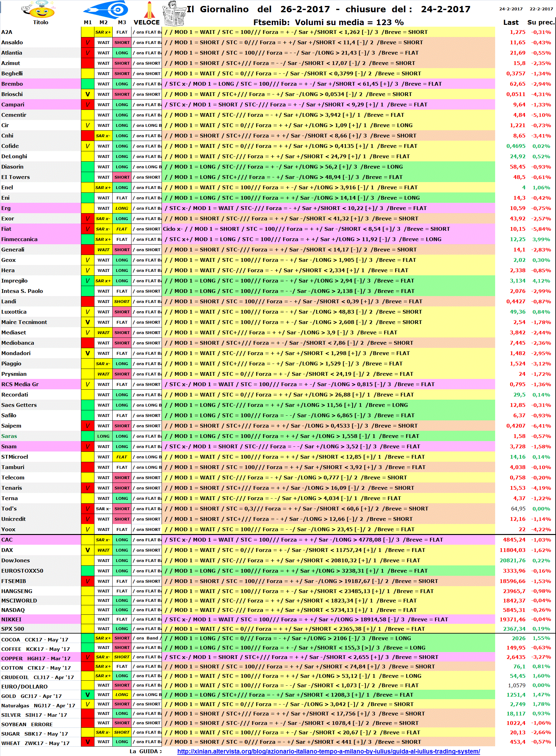Click the SILVER SIH17 row title
This screenshot has height=756, width=556.
[34, 715]
